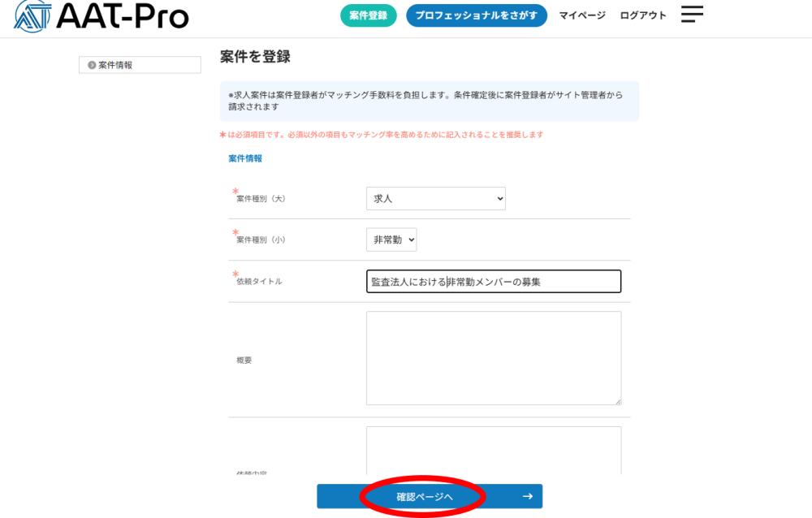Open マイページ from the top navigation
The width and height of the screenshot is (812, 518).
coord(582,15)
